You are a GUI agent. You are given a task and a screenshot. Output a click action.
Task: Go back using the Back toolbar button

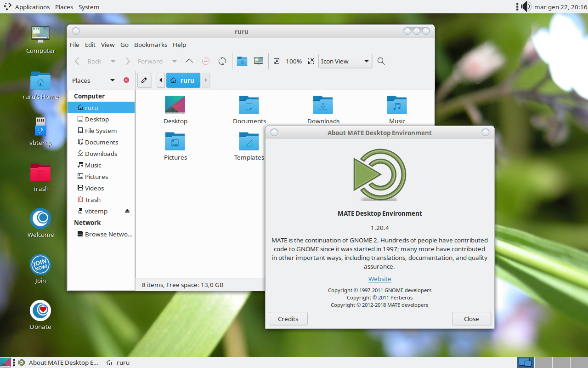(88, 61)
